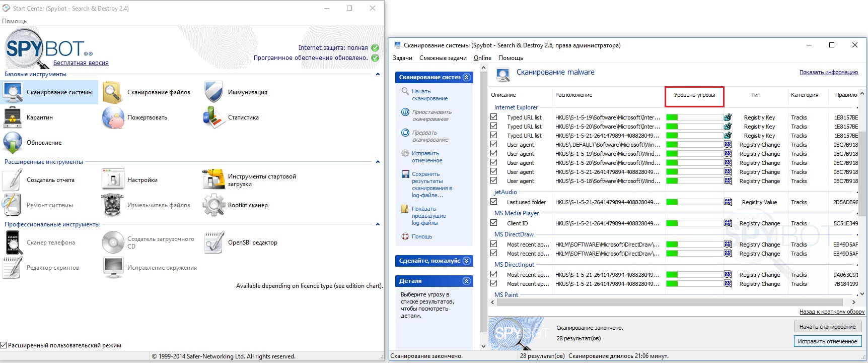
Task: Open Online menu
Action: tap(482, 58)
